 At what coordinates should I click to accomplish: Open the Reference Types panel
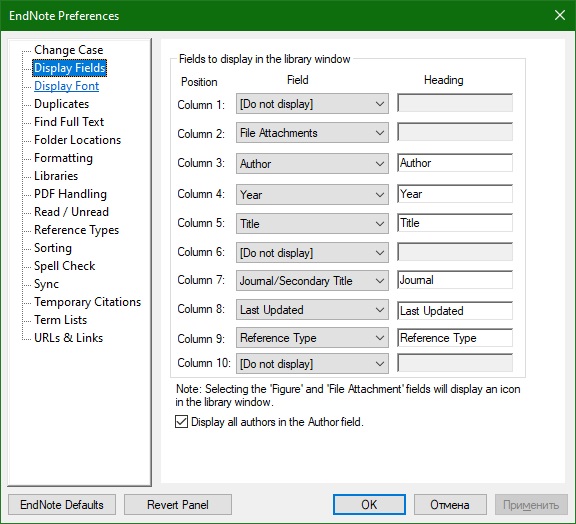click(76, 230)
